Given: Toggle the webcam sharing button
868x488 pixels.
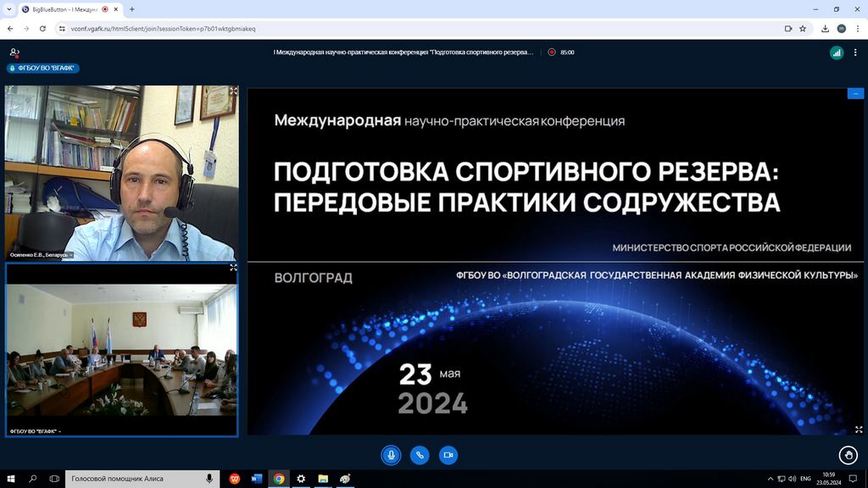Looking at the screenshot, I should [x=448, y=455].
